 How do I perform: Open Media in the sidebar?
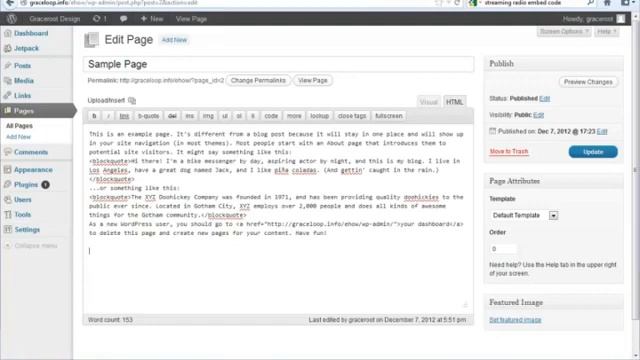(24, 81)
